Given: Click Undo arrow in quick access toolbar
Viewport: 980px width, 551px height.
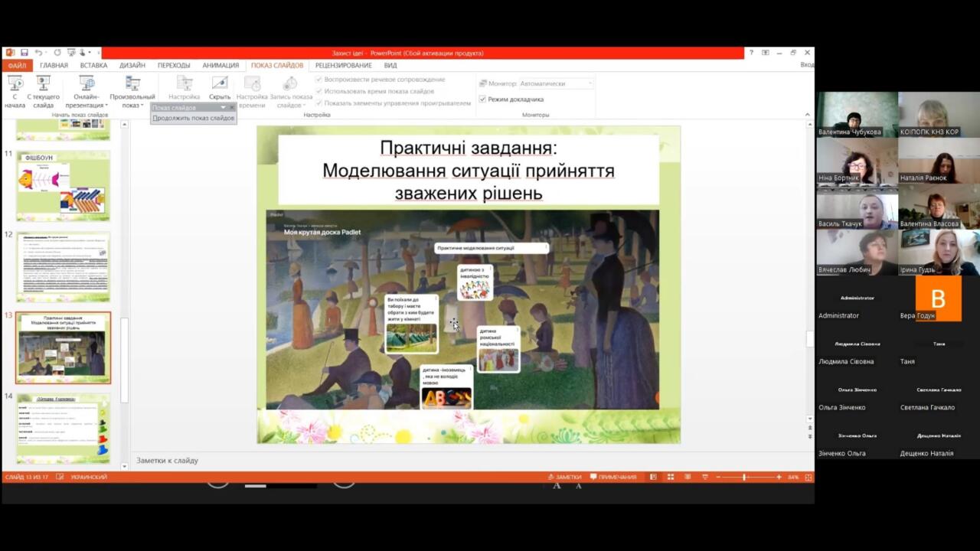Looking at the screenshot, I should point(38,53).
